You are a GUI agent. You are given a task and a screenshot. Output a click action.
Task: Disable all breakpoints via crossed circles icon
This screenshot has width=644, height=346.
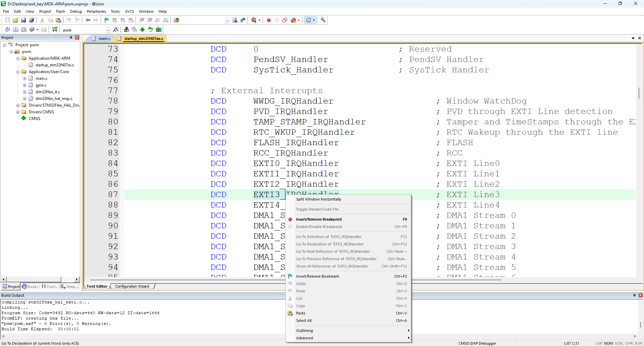click(x=285, y=20)
